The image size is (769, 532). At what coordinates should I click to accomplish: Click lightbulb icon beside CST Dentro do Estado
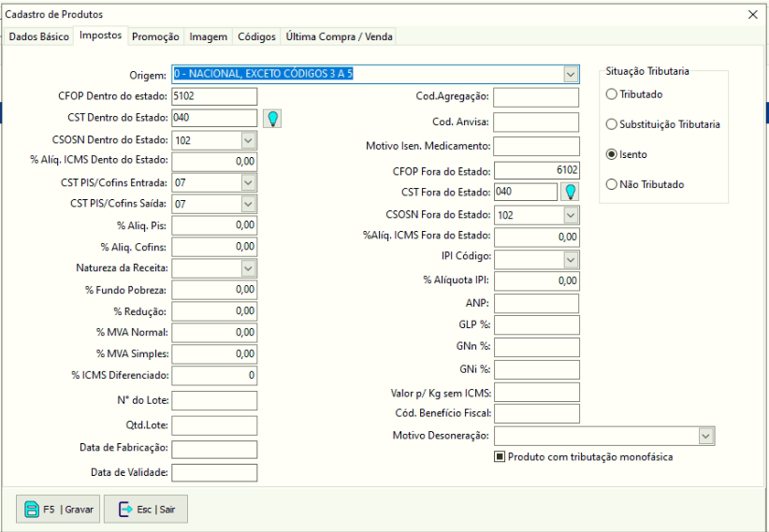pyautogui.click(x=272, y=118)
